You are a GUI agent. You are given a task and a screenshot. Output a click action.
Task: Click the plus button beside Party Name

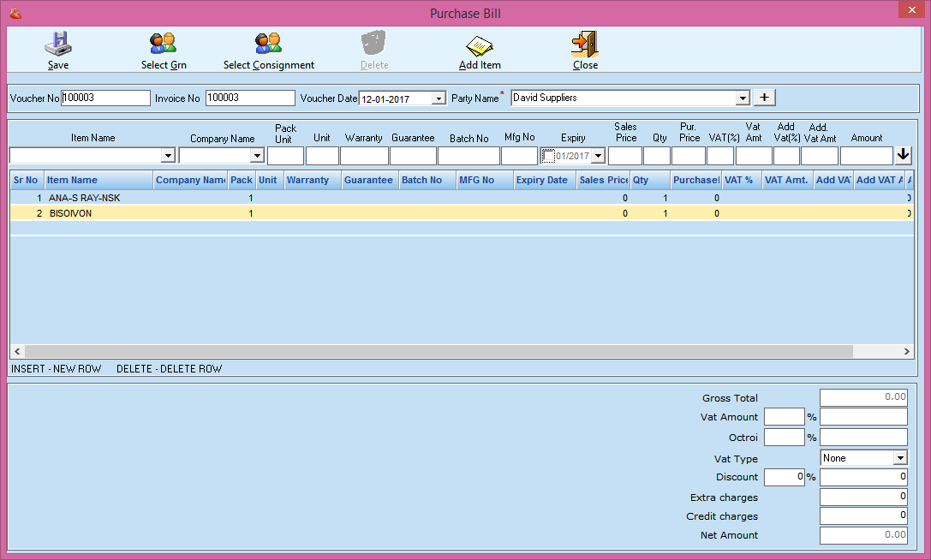[x=764, y=98]
